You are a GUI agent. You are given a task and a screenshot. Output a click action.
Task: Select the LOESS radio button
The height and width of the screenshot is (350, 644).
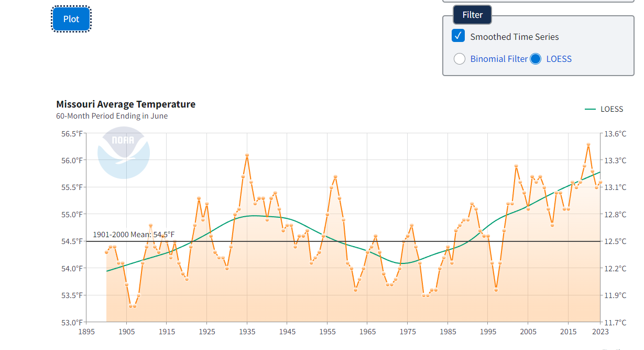click(536, 59)
